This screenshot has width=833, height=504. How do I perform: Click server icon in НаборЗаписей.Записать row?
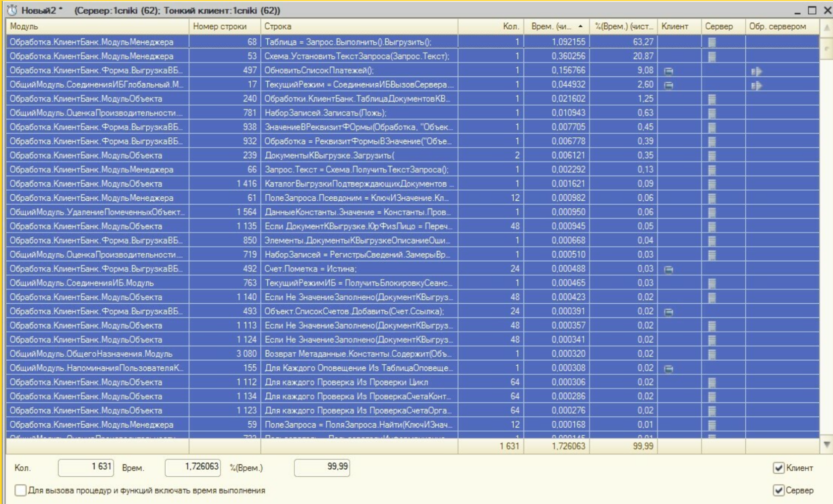712,113
